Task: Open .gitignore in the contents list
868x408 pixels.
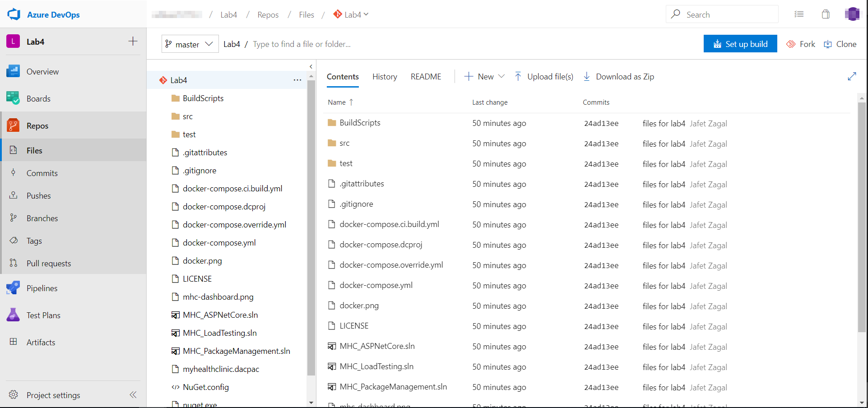Action: (356, 204)
